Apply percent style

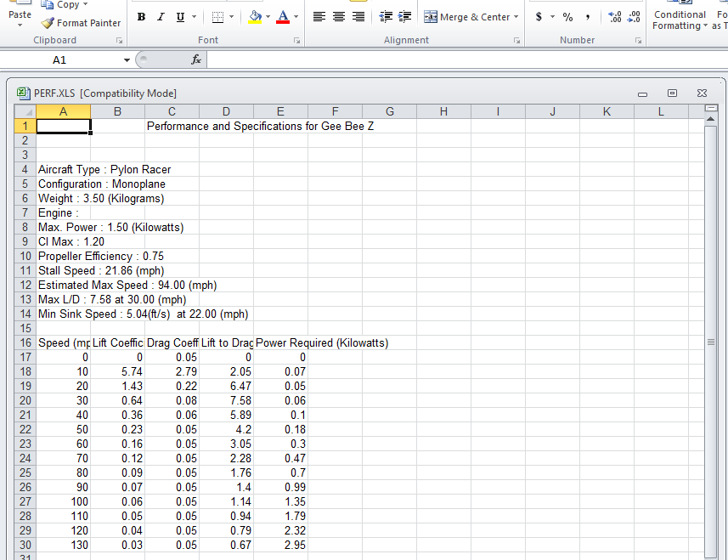(x=567, y=17)
